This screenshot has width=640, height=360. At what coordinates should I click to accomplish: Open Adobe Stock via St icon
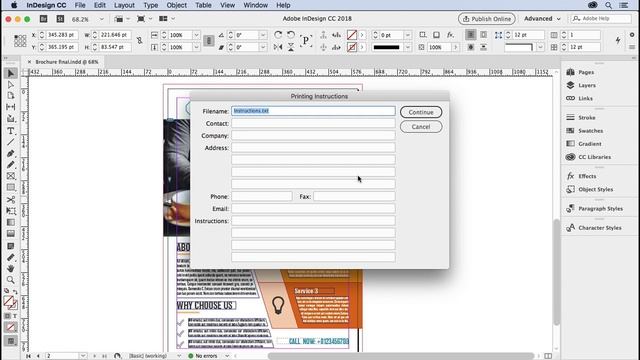tap(60, 19)
